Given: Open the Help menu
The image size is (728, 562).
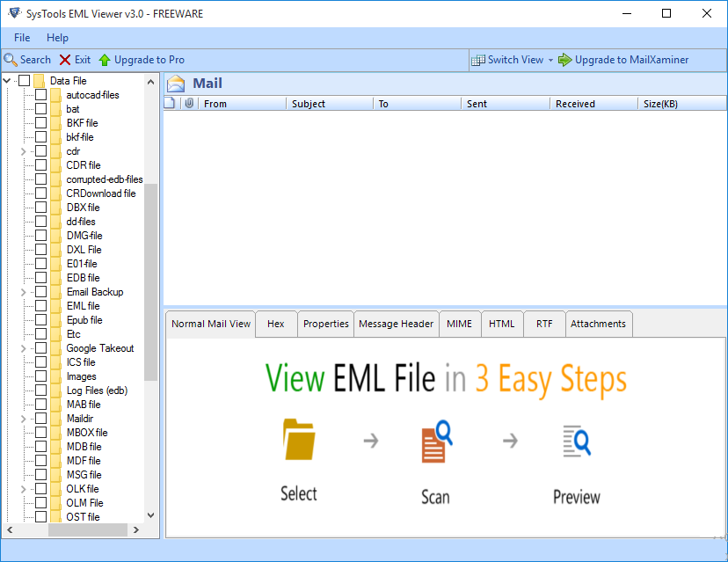Looking at the screenshot, I should click(x=57, y=38).
